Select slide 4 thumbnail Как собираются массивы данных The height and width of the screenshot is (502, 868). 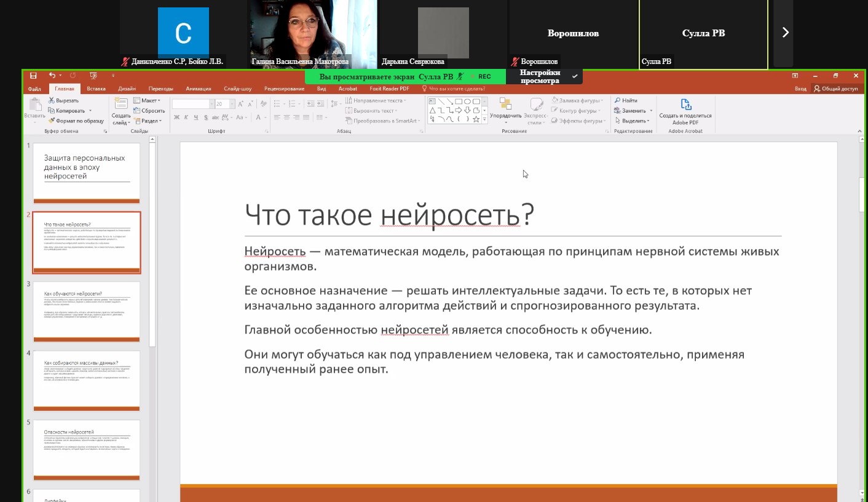pos(87,381)
